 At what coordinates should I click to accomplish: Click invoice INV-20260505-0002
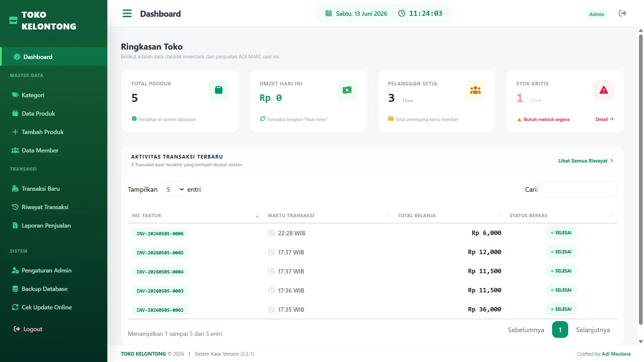click(160, 310)
